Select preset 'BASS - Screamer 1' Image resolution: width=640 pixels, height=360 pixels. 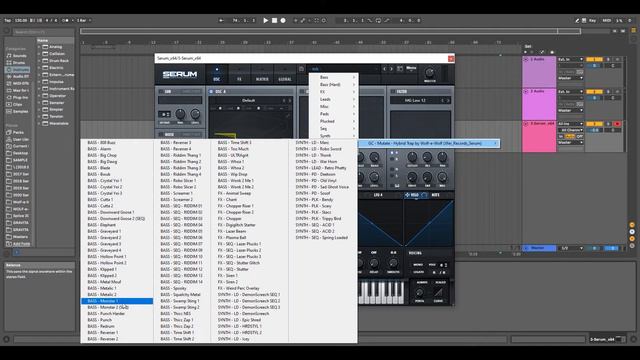click(x=176, y=193)
